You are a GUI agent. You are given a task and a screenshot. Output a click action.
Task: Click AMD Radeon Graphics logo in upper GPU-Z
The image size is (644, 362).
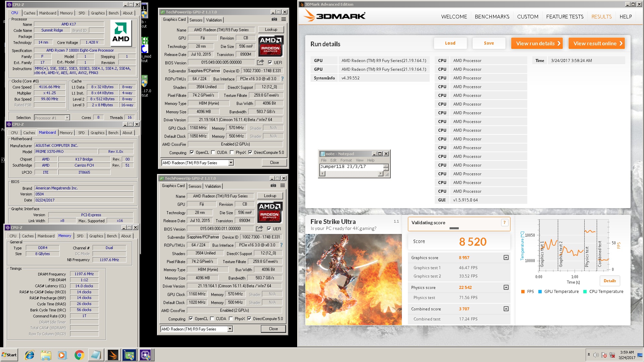pos(270,46)
